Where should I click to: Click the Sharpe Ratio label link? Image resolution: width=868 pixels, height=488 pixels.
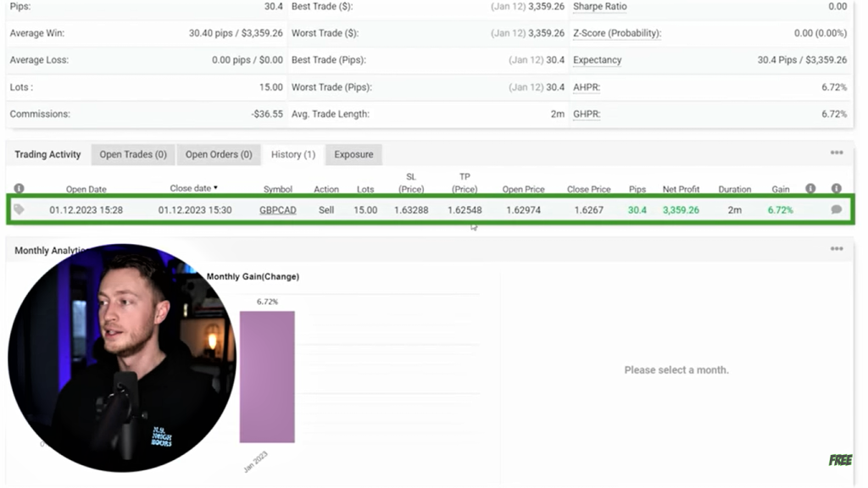click(599, 7)
